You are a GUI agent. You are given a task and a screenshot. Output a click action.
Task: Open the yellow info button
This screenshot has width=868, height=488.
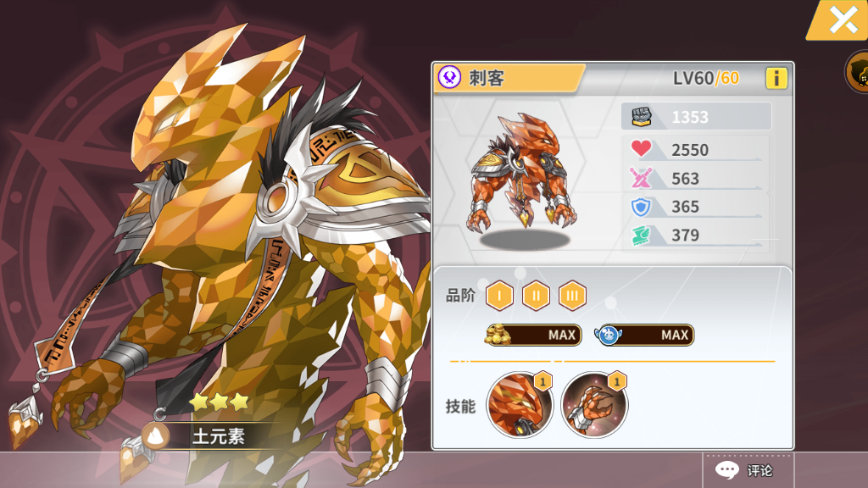(x=776, y=79)
